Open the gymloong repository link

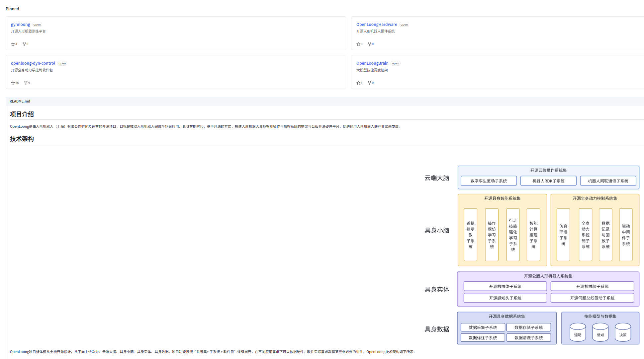pos(21,25)
